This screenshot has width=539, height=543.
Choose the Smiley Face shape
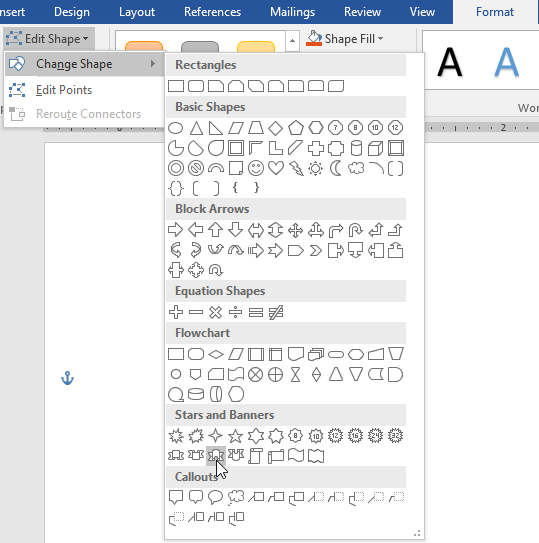256,169
